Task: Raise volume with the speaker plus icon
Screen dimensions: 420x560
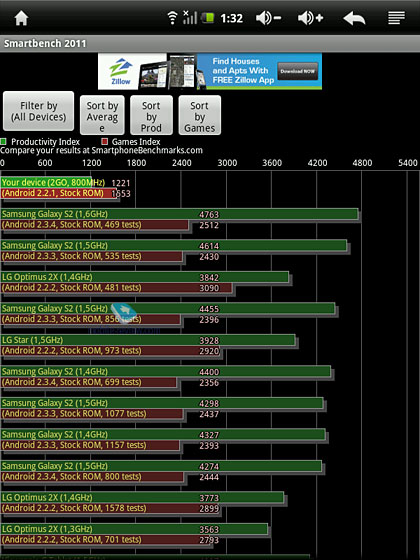Action: coord(311,18)
